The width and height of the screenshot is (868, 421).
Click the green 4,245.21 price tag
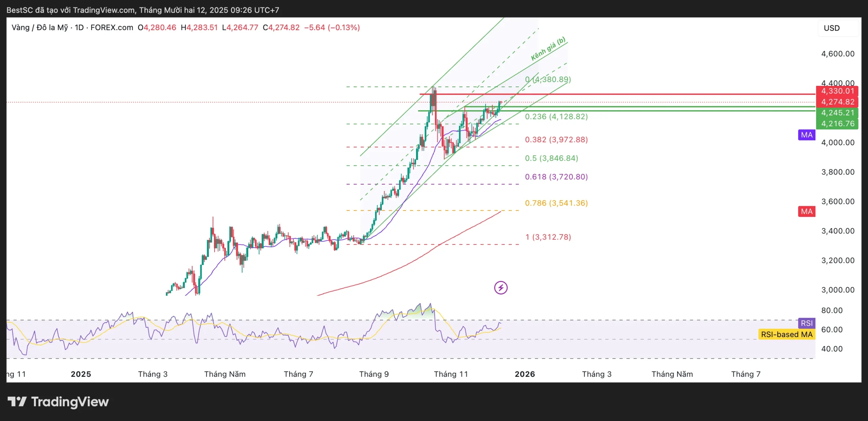[x=837, y=113]
